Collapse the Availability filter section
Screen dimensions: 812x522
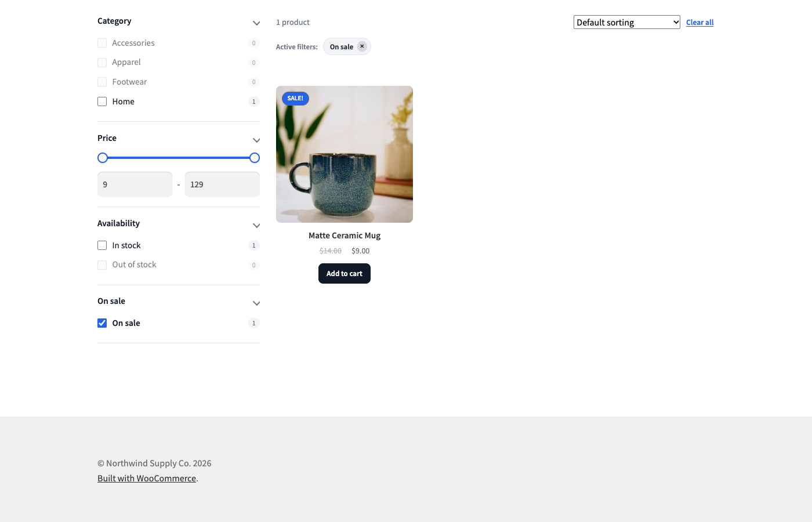[256, 226]
